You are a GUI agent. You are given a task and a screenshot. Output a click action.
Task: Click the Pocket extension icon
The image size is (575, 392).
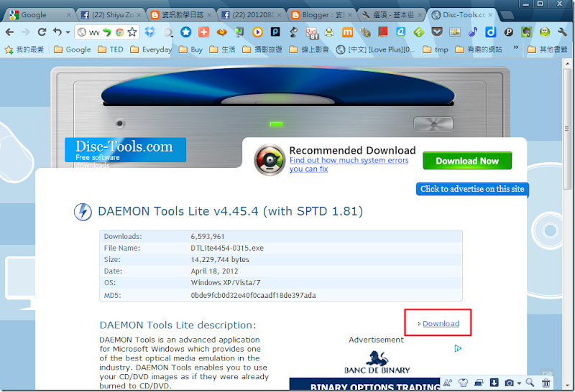(x=437, y=32)
